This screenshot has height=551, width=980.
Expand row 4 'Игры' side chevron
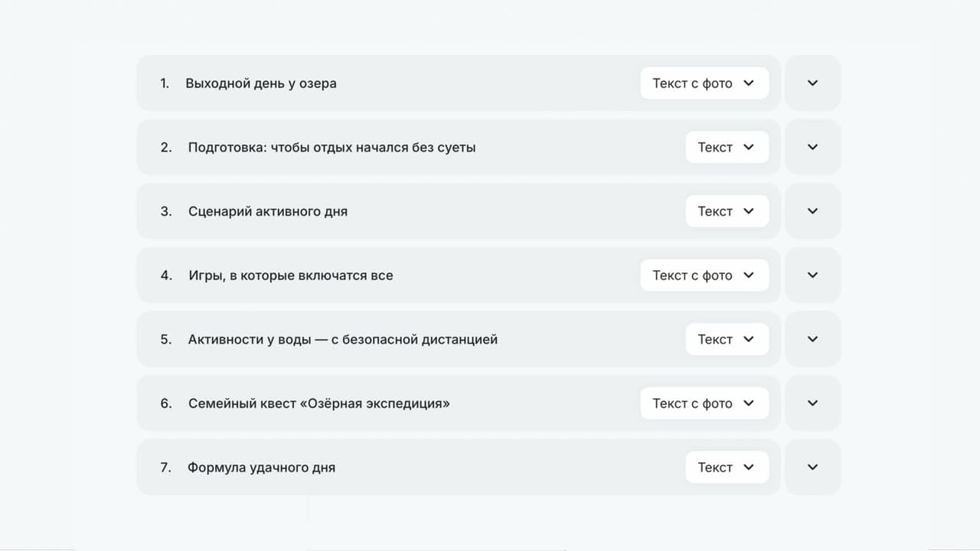point(813,275)
